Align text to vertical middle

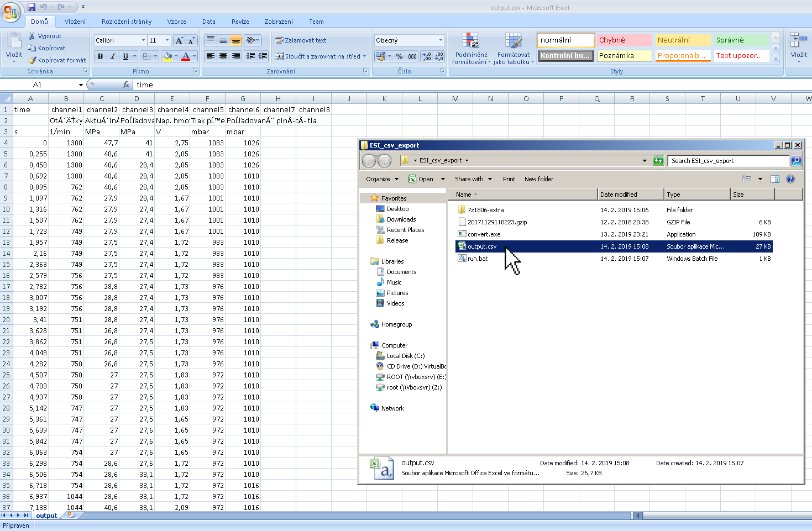click(x=223, y=40)
